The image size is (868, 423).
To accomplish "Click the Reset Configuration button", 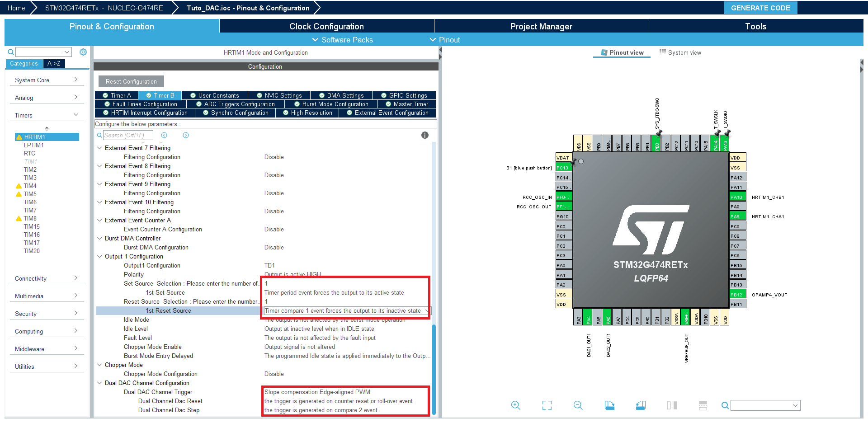I will pyautogui.click(x=131, y=81).
